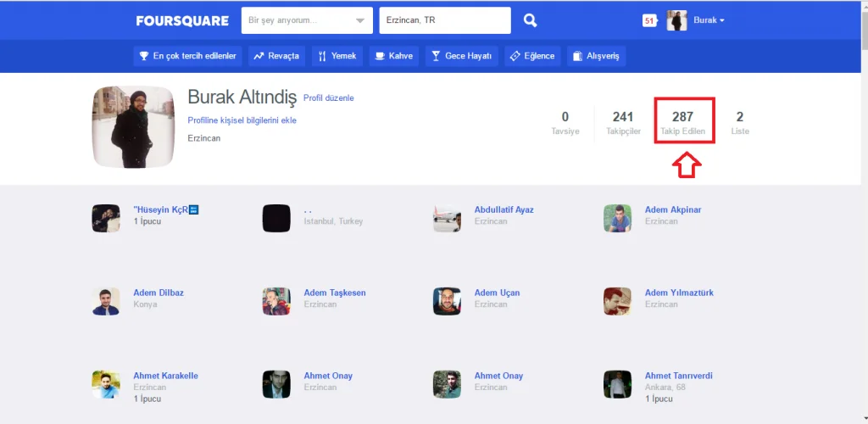The height and width of the screenshot is (424, 868).
Task: Click the Profil düzenle link
Action: click(329, 98)
